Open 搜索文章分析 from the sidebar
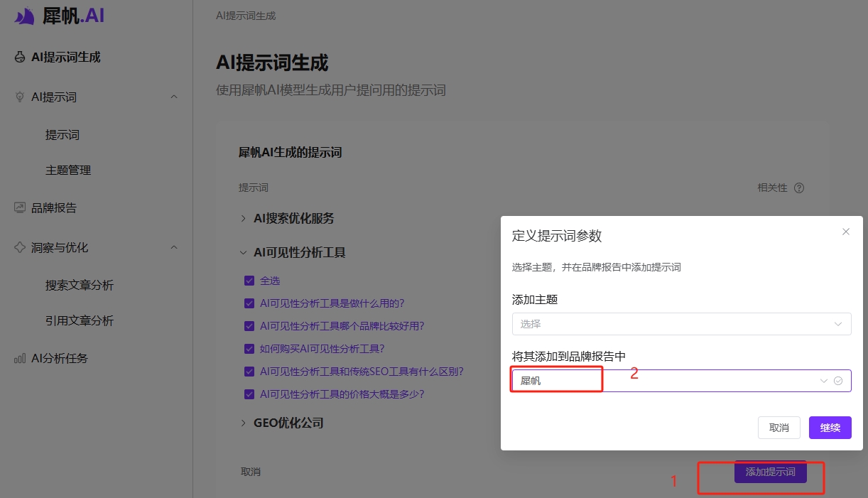 (80, 284)
